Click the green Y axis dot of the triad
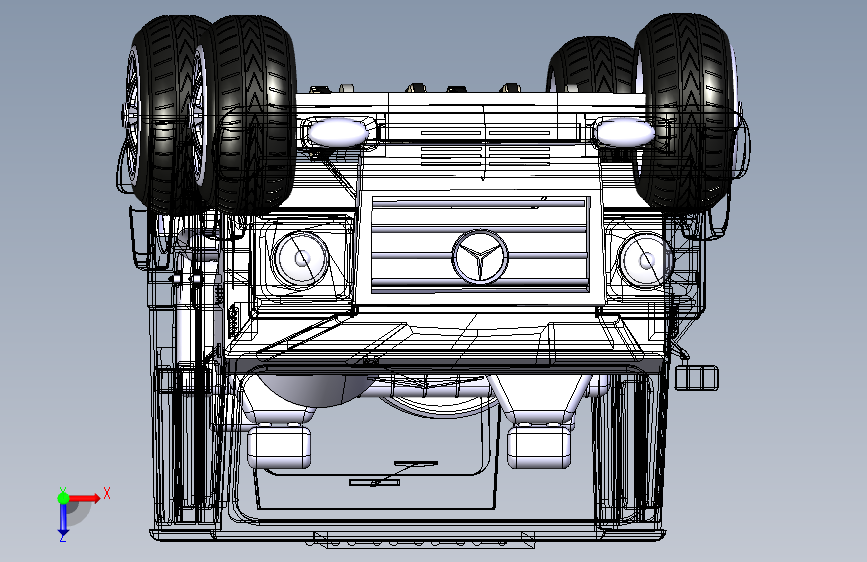 (x=63, y=498)
